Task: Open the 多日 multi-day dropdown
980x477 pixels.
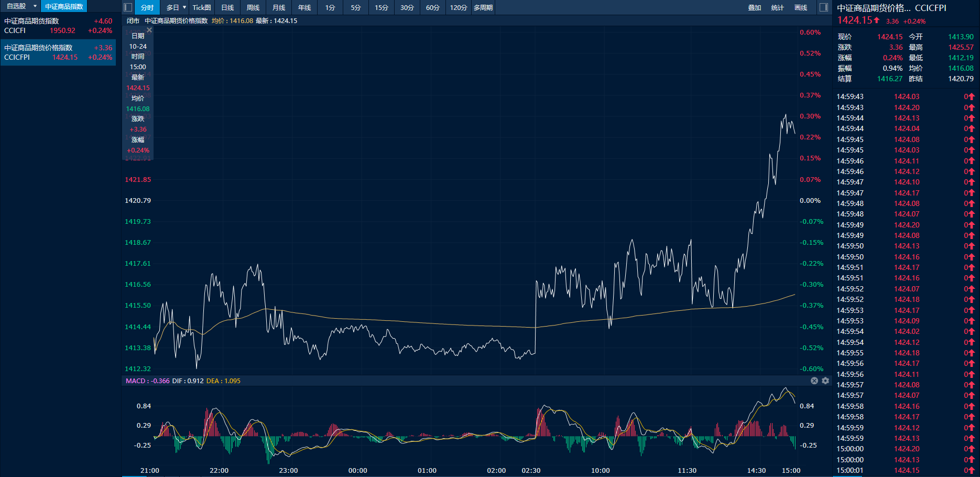Action: coord(176,7)
